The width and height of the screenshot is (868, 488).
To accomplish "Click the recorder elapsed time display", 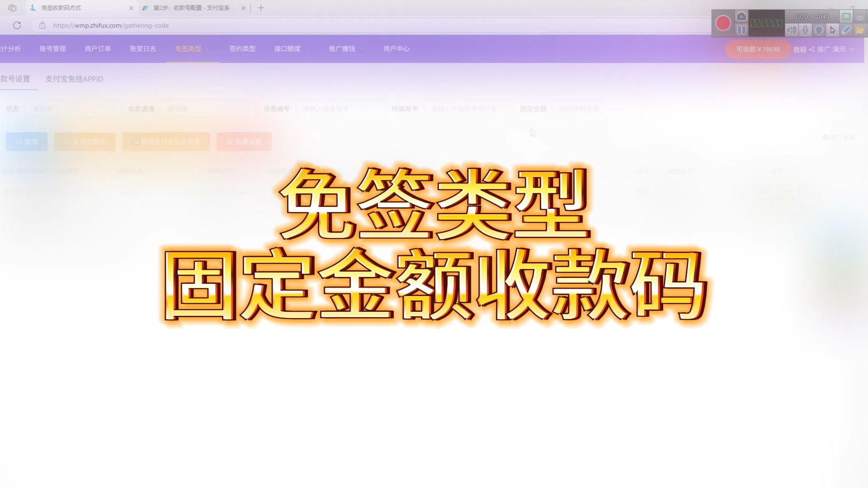I will (766, 23).
